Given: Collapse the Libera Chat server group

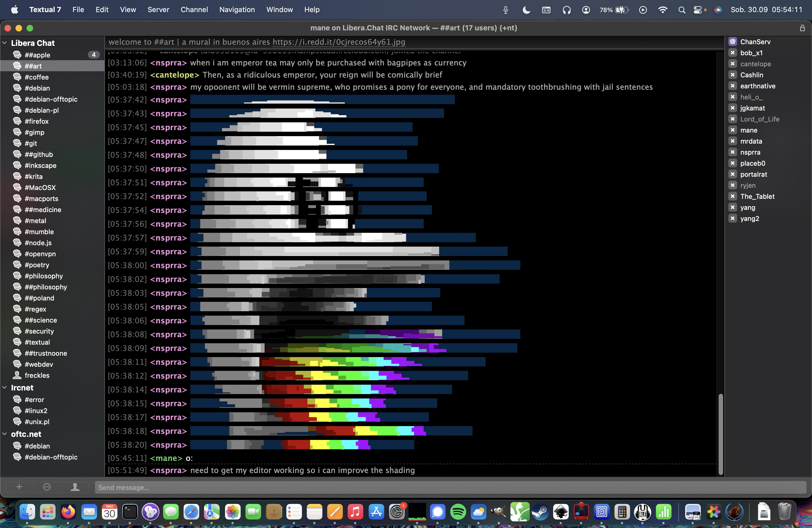Looking at the screenshot, I should pos(5,43).
